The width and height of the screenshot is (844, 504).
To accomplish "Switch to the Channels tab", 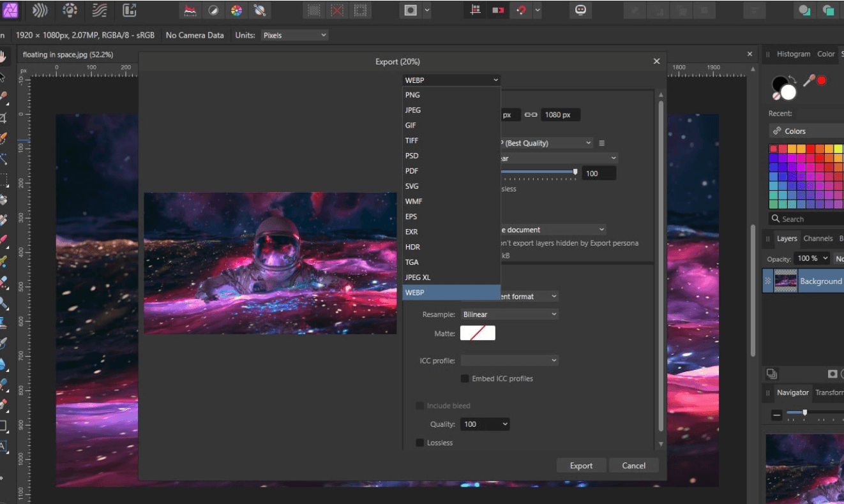I will pos(818,239).
